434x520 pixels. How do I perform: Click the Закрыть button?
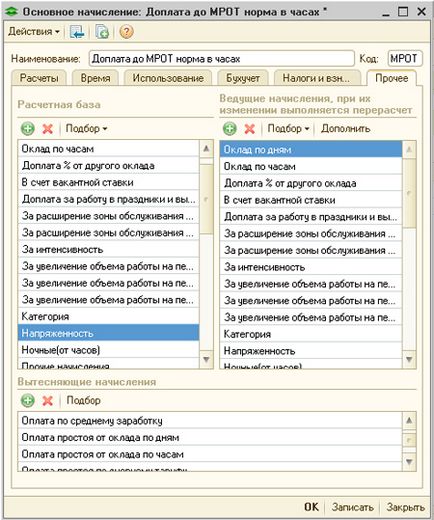pos(405,507)
